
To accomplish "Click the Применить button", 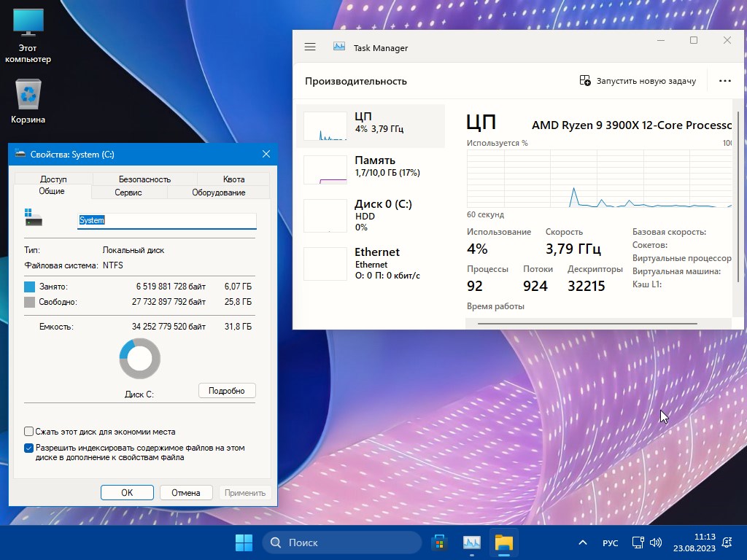I will click(245, 492).
